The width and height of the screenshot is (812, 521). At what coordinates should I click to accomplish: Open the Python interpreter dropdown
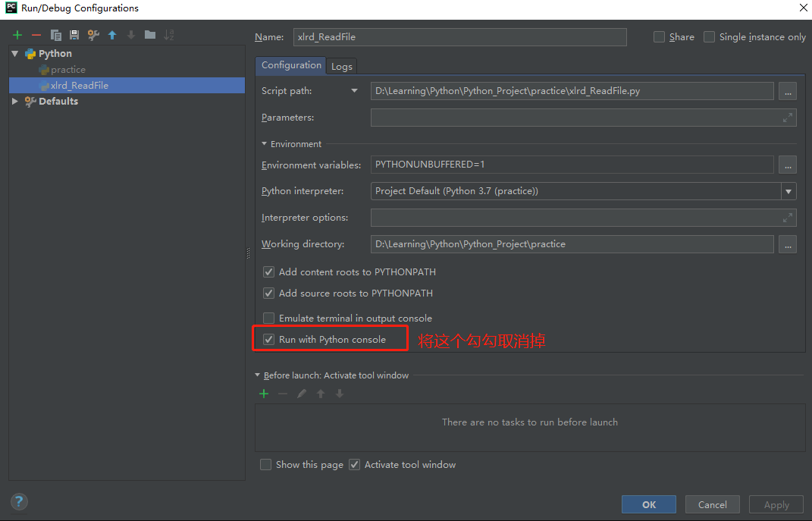(788, 190)
